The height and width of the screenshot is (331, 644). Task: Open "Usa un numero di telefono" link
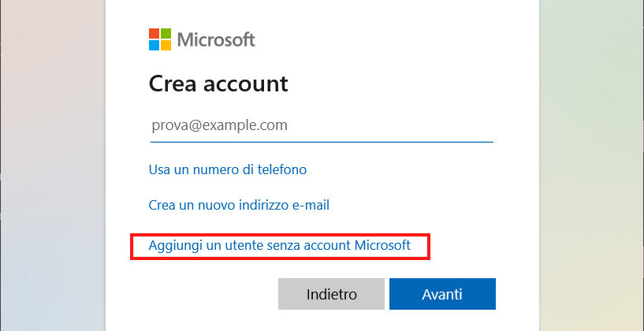click(x=227, y=169)
